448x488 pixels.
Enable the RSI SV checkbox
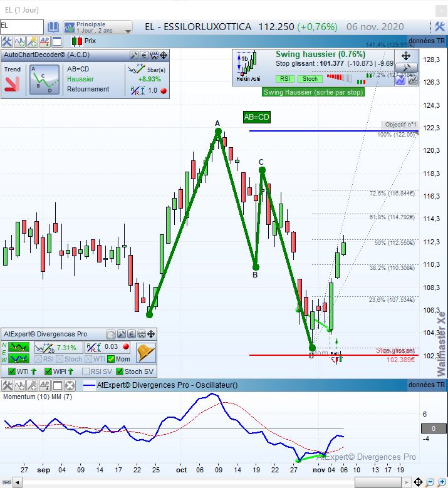(x=86, y=371)
